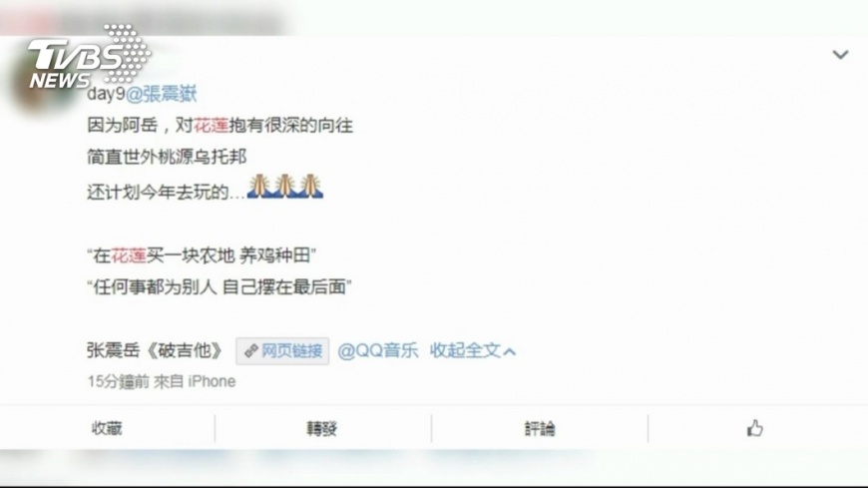The width and height of the screenshot is (868, 488).
Task: Click the 收藏 favorite button
Action: pyautogui.click(x=107, y=428)
